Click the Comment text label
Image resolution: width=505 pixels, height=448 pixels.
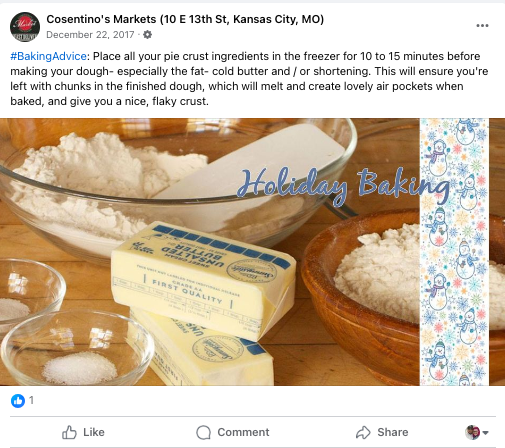(x=243, y=432)
